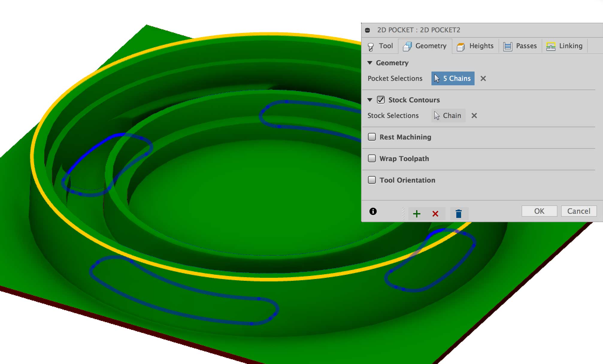Click the 5 Chains selection button
Viewport: 603px width, 364px height.
coord(453,78)
